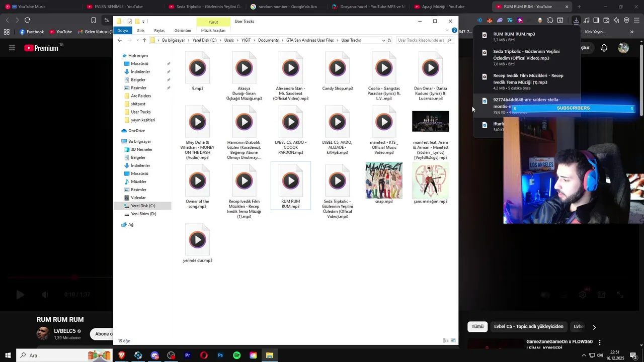The image size is (644, 362).
Task: Click the volume icon in system tray
Action: (600, 355)
